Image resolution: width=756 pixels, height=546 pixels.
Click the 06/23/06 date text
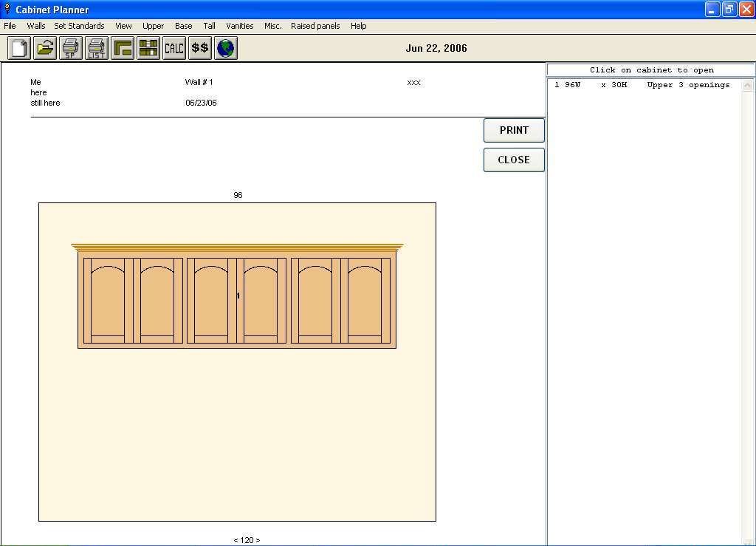(201, 103)
